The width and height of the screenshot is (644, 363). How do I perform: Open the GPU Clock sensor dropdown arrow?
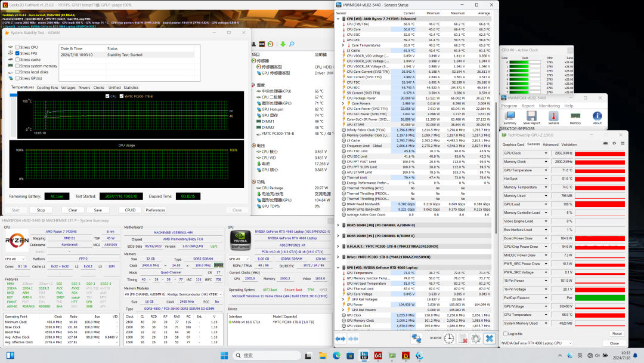(546, 153)
